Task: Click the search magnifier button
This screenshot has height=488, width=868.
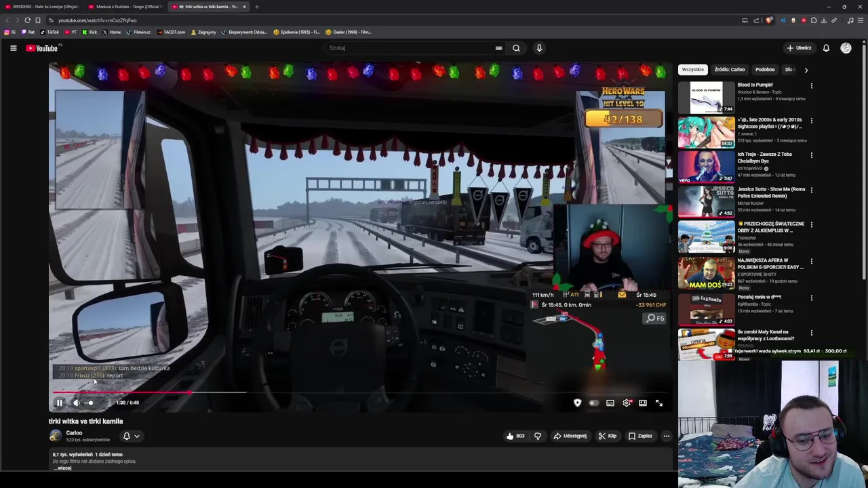Action: click(x=516, y=48)
